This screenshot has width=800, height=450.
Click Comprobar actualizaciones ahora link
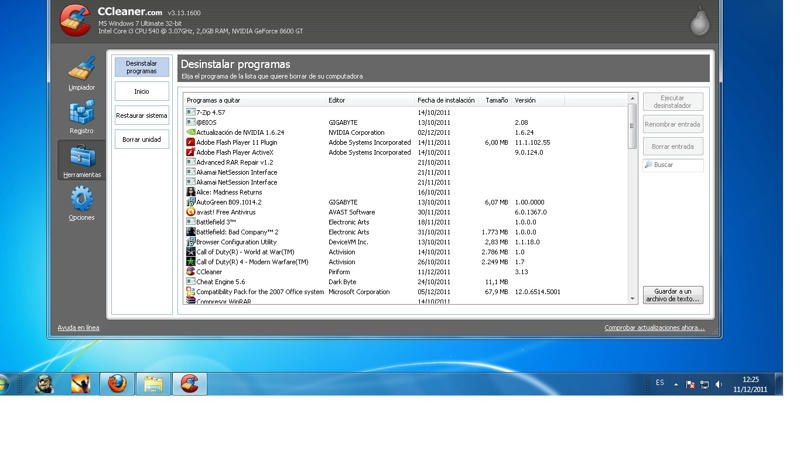pyautogui.click(x=655, y=328)
